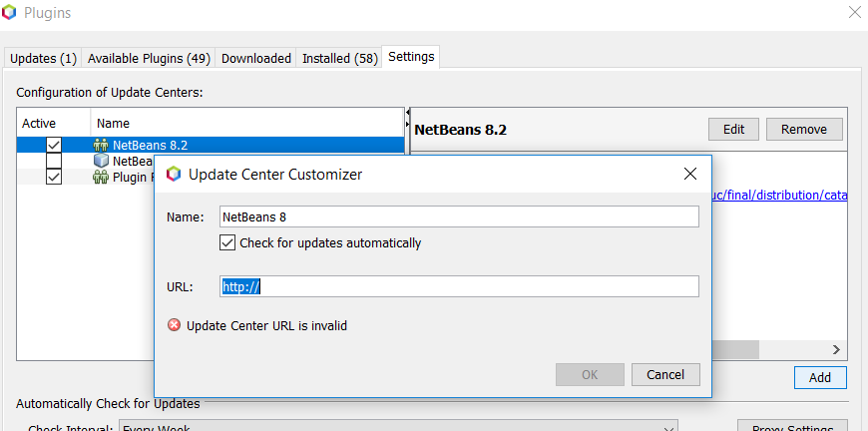Select the NetBeans 8.2 row in list
Image resolution: width=868 pixels, height=431 pixels.
pos(211,146)
